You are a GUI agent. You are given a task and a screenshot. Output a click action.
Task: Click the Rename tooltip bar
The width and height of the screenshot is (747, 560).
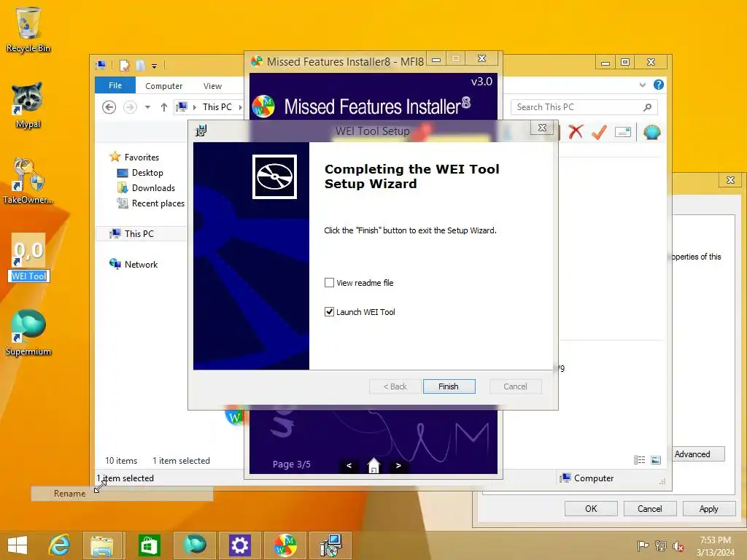pos(122,494)
